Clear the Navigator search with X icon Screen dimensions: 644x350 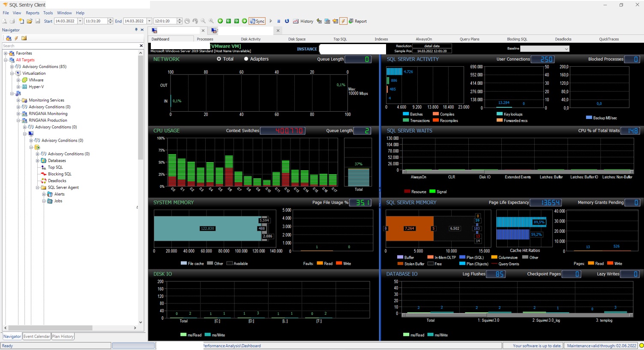pos(141,46)
